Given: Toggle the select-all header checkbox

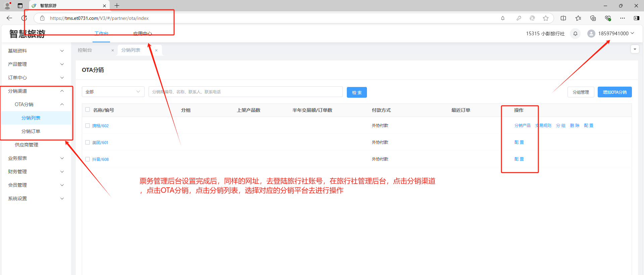Looking at the screenshot, I should click(88, 109).
